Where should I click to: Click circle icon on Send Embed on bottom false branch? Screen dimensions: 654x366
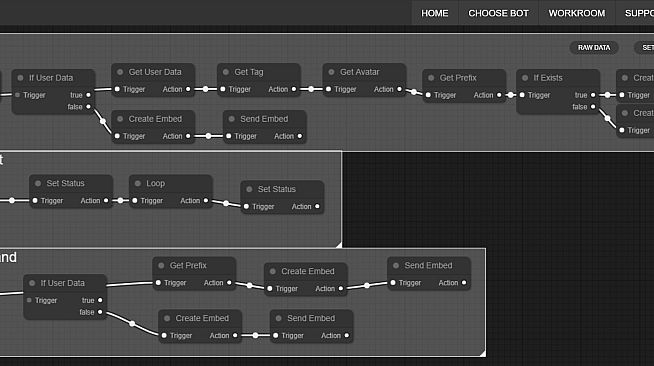[x=278, y=318]
